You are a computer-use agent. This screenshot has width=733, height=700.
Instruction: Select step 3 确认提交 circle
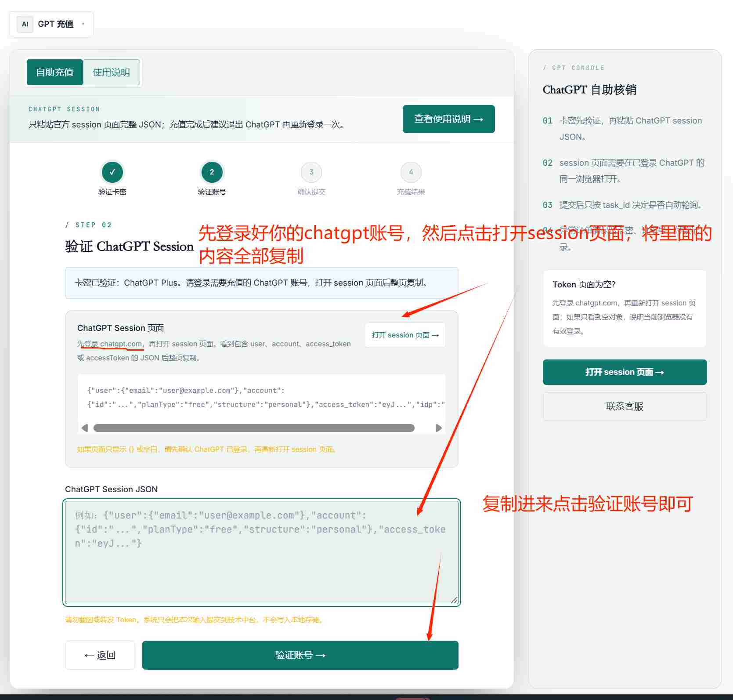311,172
